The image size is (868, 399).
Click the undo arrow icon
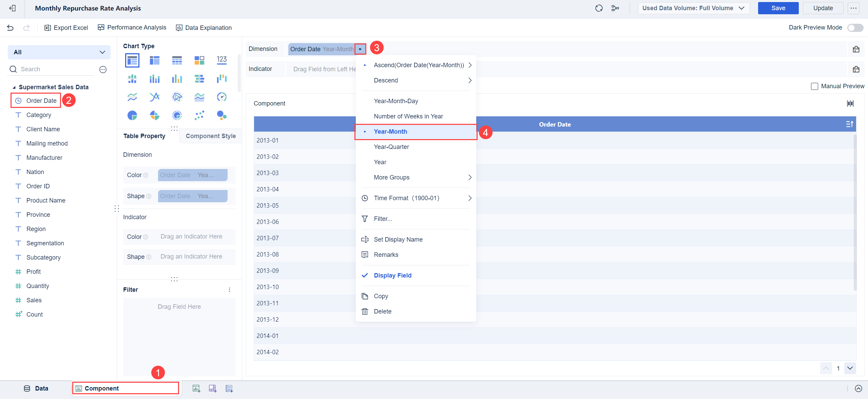click(10, 28)
